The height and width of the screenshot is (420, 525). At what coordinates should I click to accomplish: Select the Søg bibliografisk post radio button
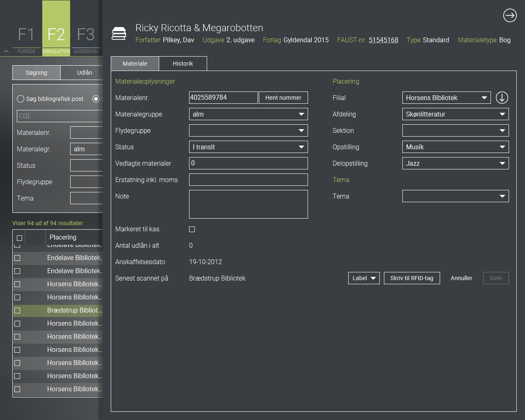tap(21, 99)
